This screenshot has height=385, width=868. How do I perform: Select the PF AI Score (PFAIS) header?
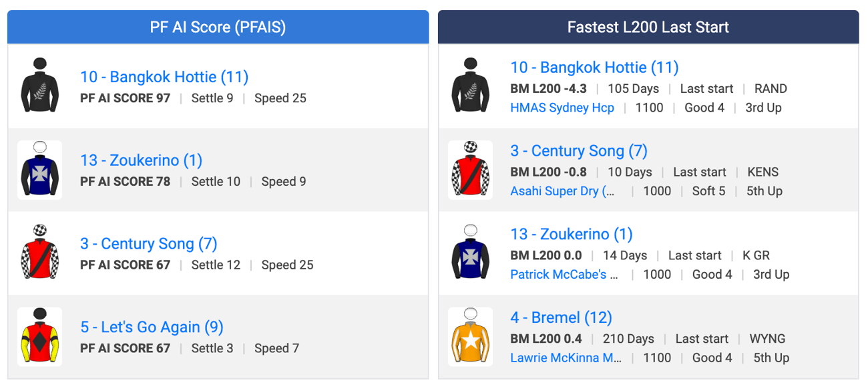click(218, 27)
